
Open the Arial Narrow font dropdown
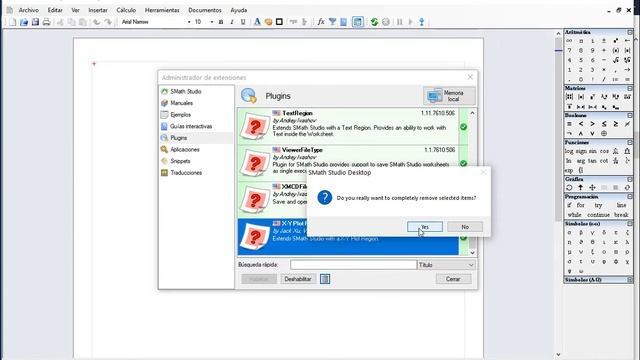tap(189, 22)
